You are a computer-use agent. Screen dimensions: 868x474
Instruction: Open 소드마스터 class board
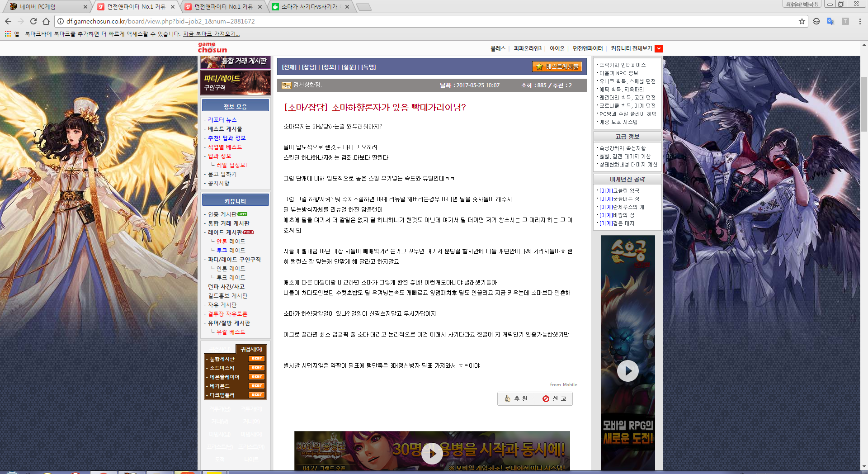coord(222,368)
